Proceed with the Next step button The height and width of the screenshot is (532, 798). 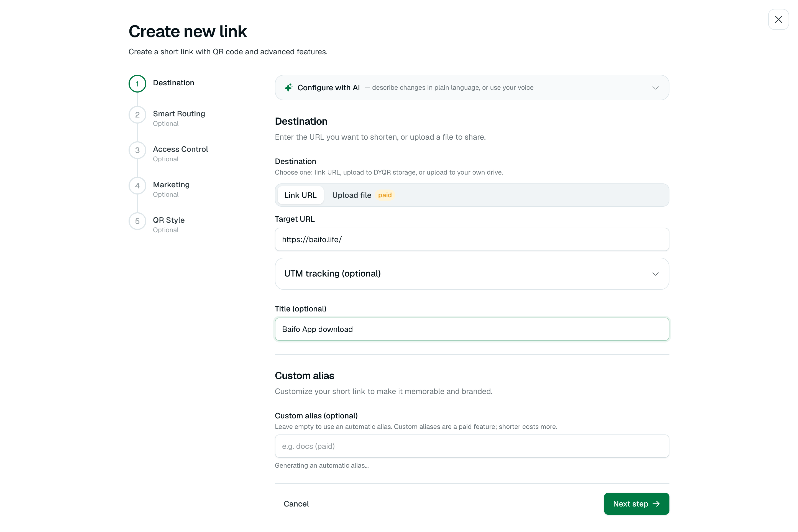point(636,504)
